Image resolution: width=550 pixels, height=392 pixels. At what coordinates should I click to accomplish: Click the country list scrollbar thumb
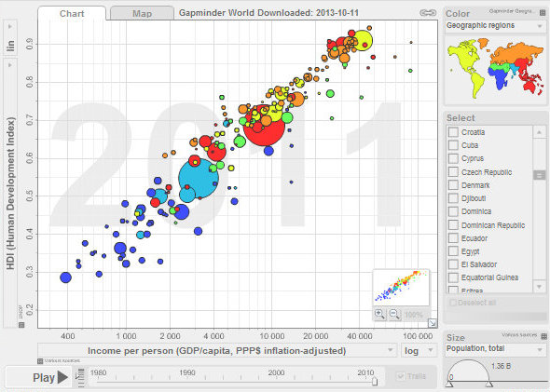tap(539, 175)
